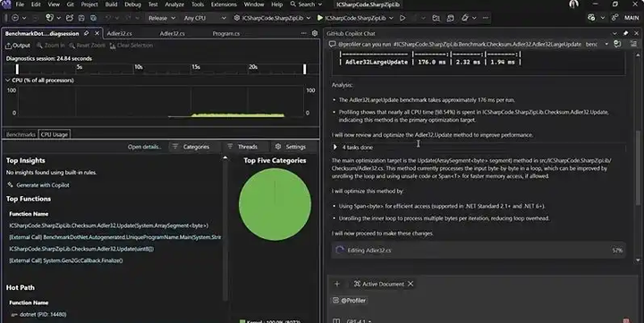Click the Search box in title bar
The width and height of the screenshot is (644, 323).
(x=306, y=4)
